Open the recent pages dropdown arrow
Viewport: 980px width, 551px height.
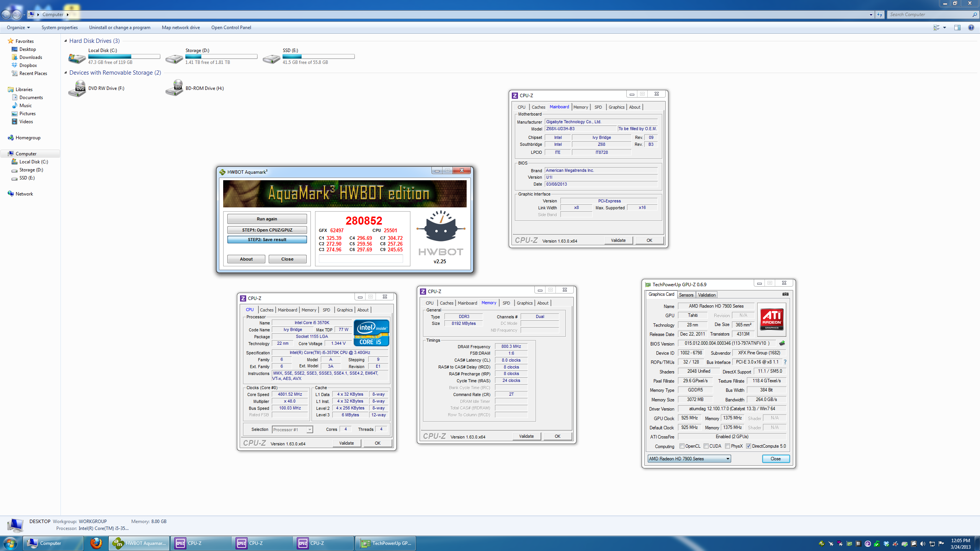(x=24, y=15)
